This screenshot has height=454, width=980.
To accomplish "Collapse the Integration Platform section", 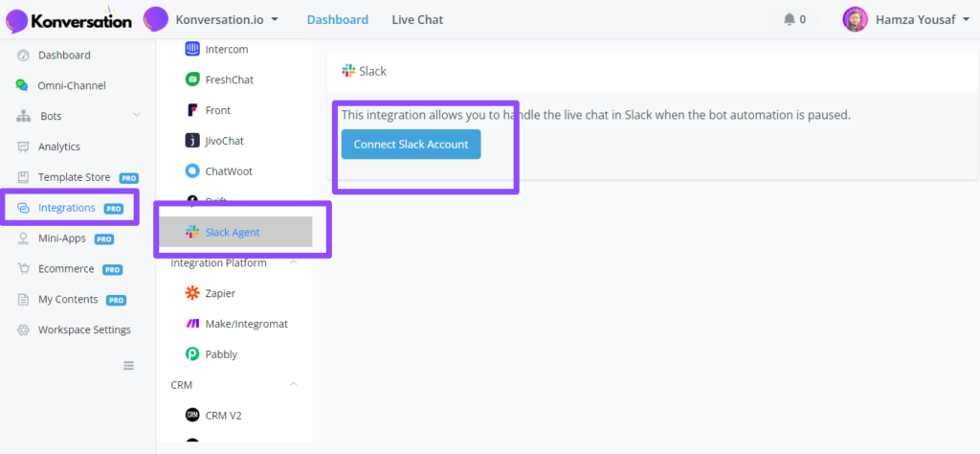I will tap(294, 262).
